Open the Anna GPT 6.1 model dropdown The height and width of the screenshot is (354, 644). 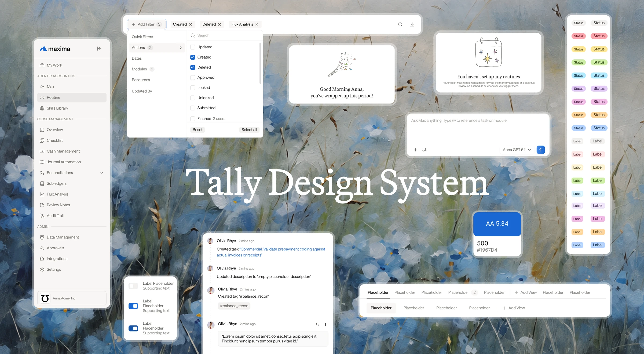(517, 150)
